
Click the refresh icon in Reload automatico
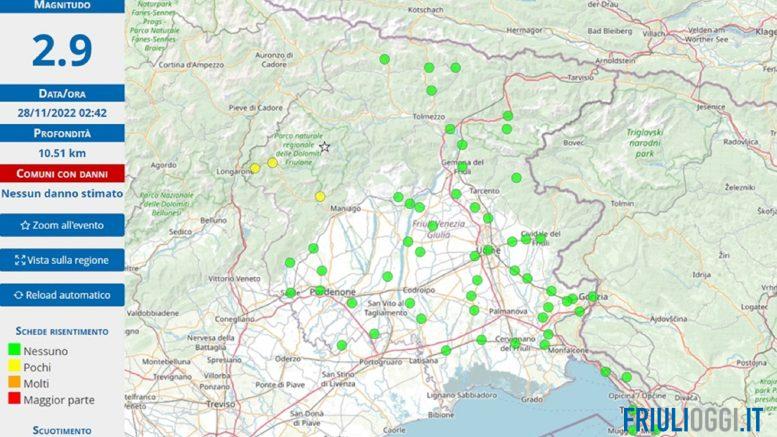click(18, 295)
